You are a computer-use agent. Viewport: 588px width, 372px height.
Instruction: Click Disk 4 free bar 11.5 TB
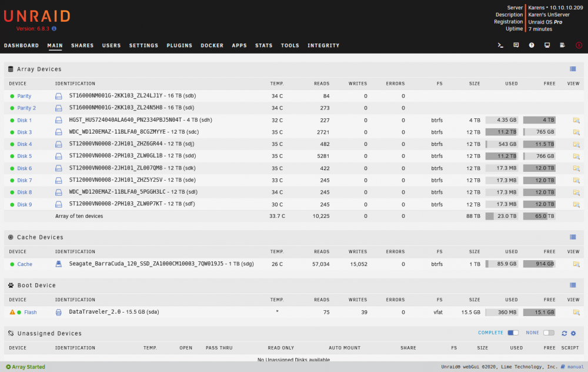tap(539, 144)
